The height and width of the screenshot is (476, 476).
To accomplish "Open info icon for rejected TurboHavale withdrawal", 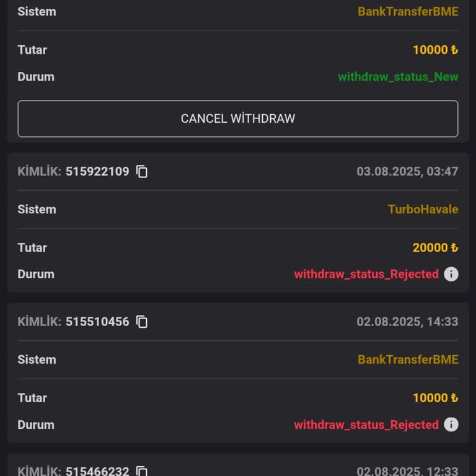I will (451, 274).
